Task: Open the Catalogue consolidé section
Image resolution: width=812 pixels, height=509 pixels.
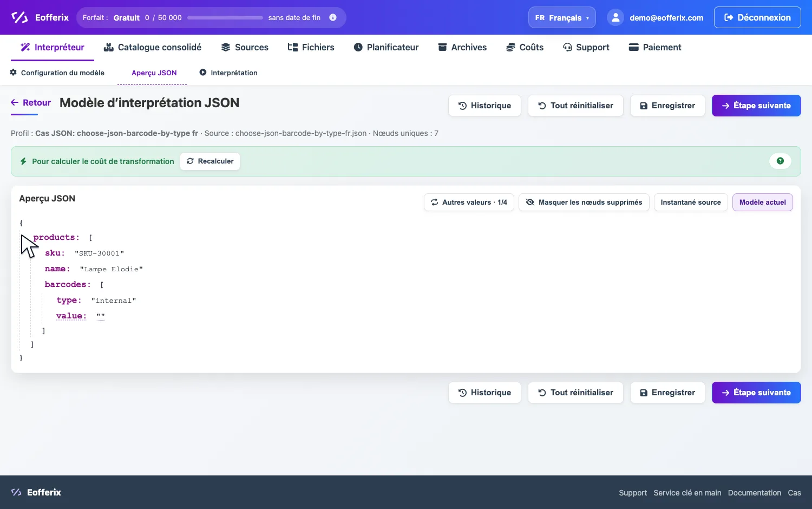Action: pos(153,47)
